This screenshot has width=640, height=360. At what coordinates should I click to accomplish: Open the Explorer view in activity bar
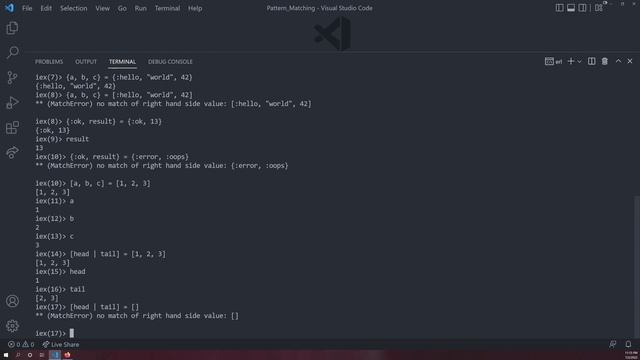pos(12,28)
